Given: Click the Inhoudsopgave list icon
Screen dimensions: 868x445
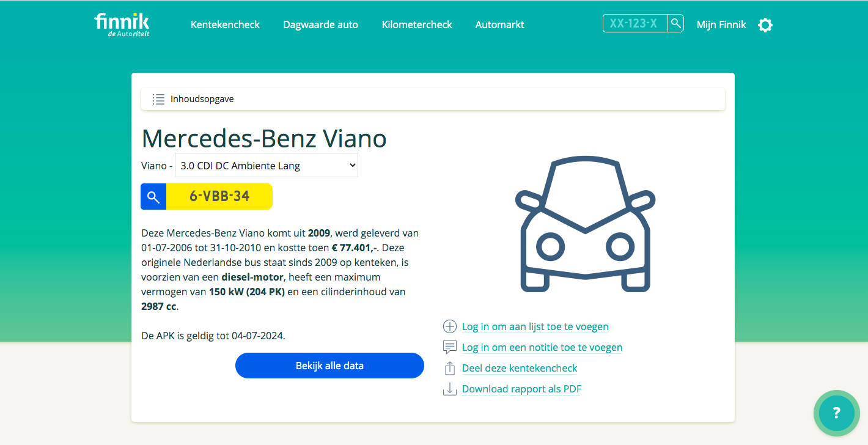Looking at the screenshot, I should tap(158, 99).
